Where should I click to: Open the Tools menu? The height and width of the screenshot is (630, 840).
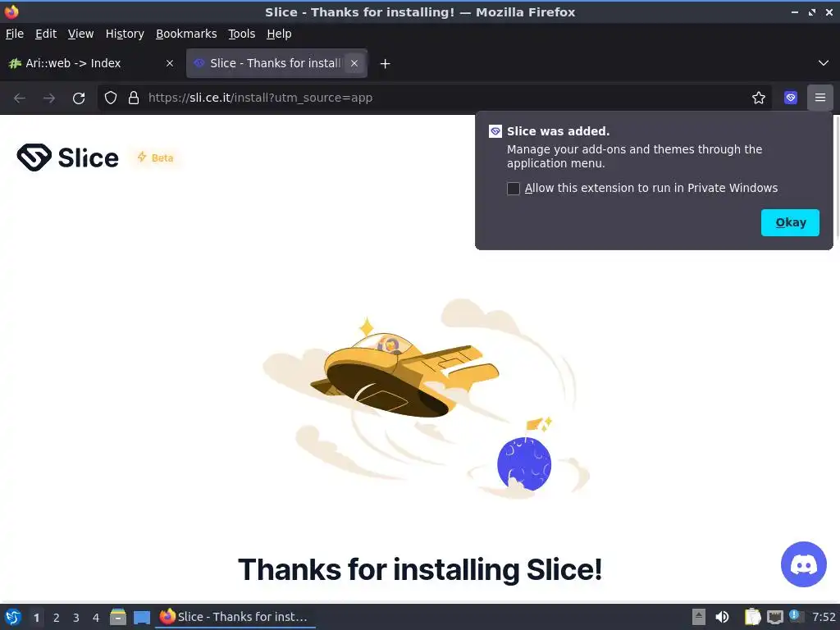pos(242,34)
